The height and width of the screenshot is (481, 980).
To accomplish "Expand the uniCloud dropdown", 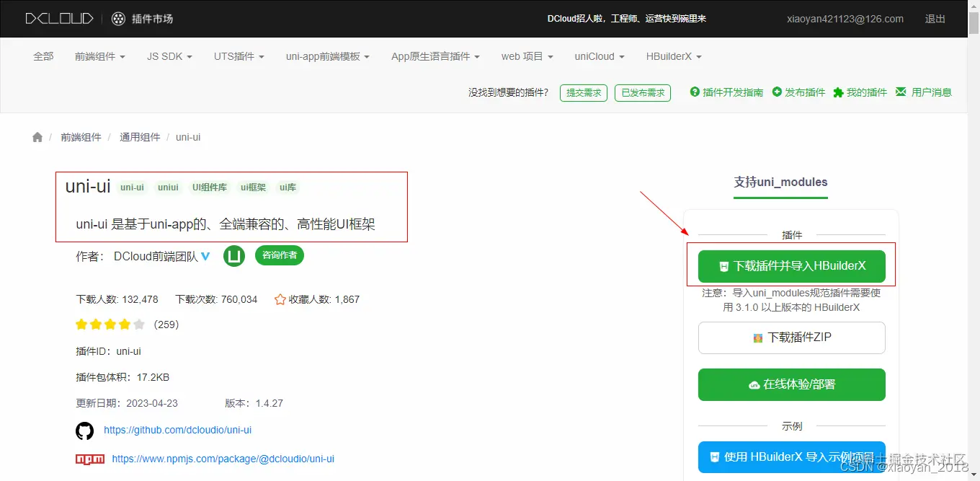I will pos(600,56).
